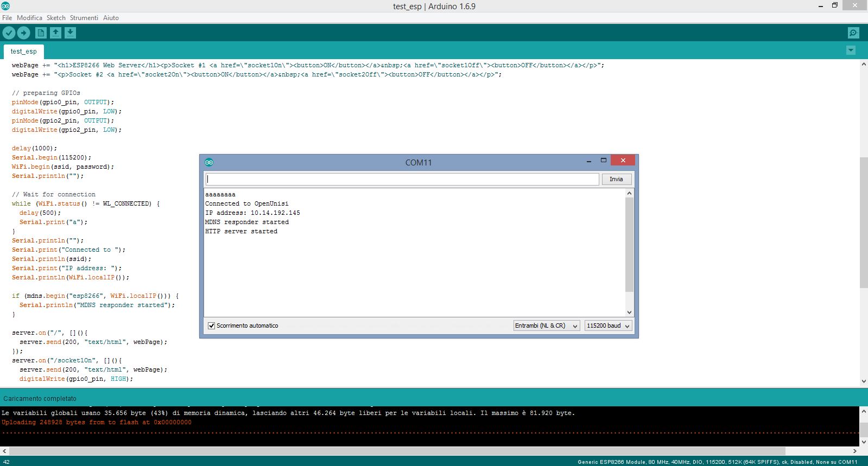Screen dimensions: 868x466
Task: Maximize the COM11 window
Action: (x=603, y=161)
